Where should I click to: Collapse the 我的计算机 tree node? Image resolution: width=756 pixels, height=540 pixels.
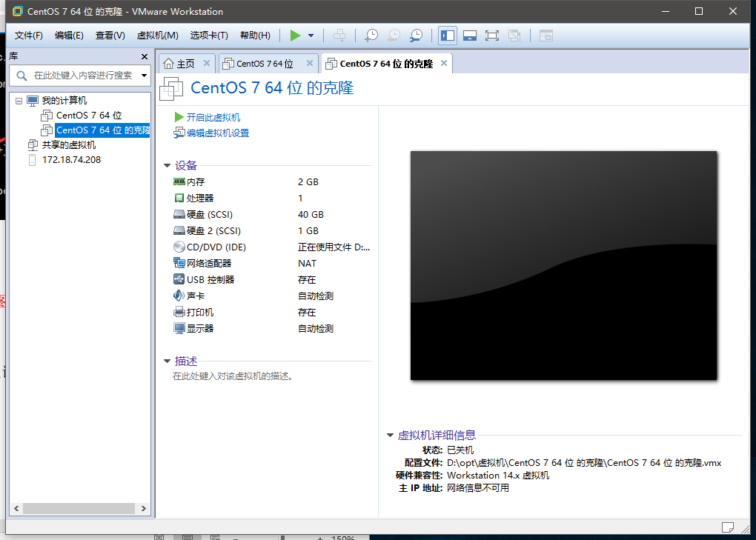click(19, 101)
